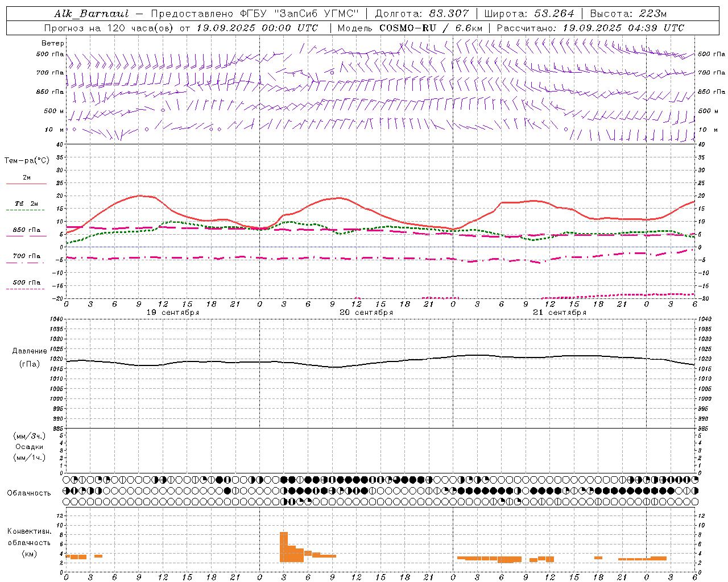728x582 pixels.
Task: Click the '(мм/3ч.)' precipitation unit label
Action: click(30, 436)
